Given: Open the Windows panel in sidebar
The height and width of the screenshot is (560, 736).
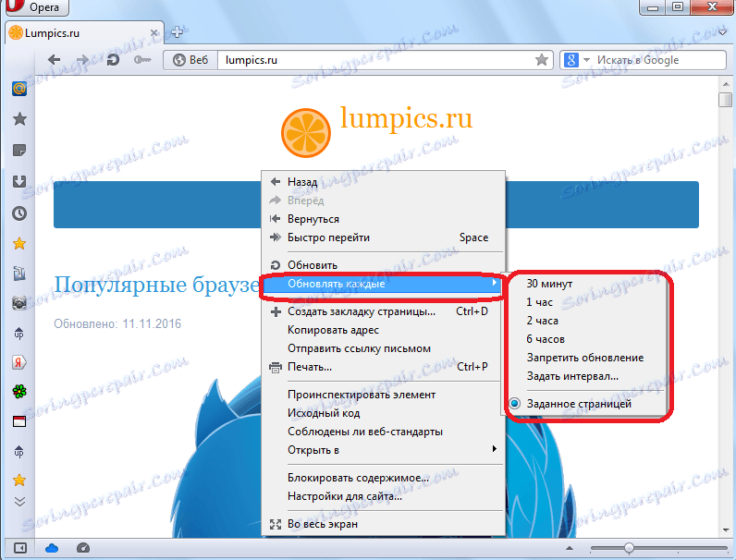Looking at the screenshot, I should [x=19, y=421].
